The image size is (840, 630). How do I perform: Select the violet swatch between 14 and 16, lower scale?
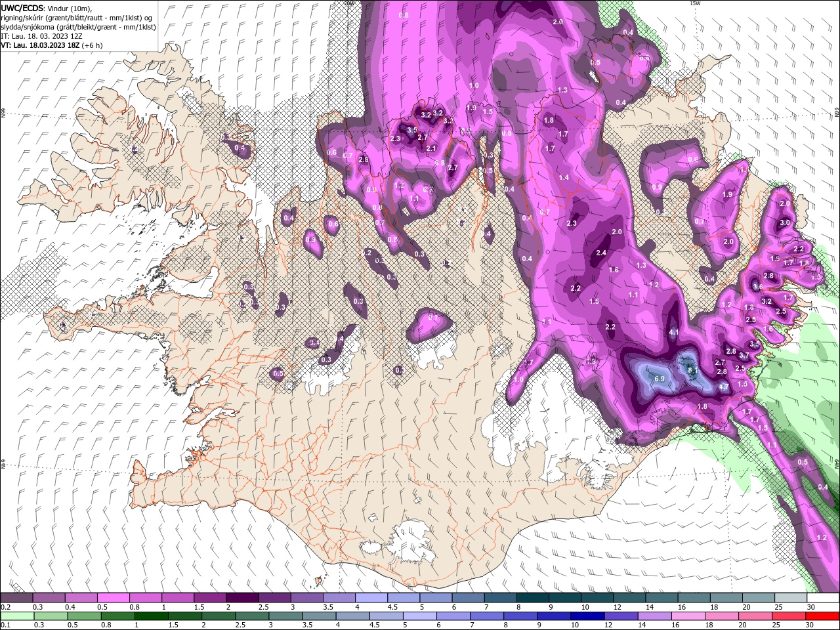click(654, 616)
